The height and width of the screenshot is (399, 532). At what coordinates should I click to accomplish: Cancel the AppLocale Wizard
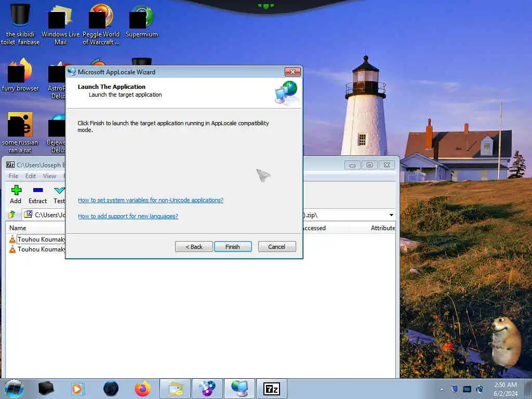pyautogui.click(x=277, y=247)
